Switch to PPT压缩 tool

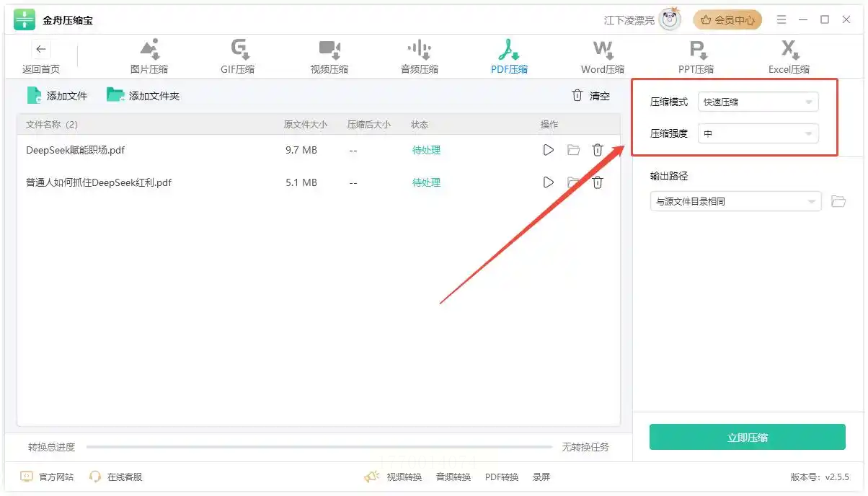(696, 58)
